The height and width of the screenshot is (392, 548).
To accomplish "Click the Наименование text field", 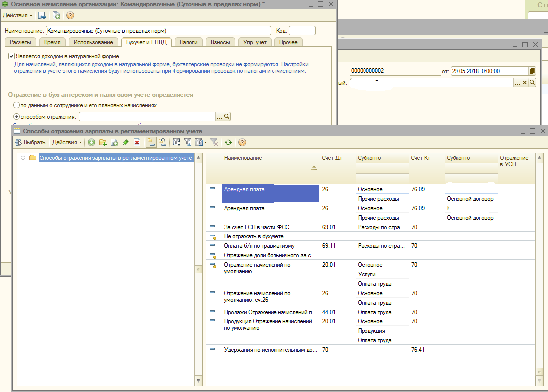I will [158, 31].
